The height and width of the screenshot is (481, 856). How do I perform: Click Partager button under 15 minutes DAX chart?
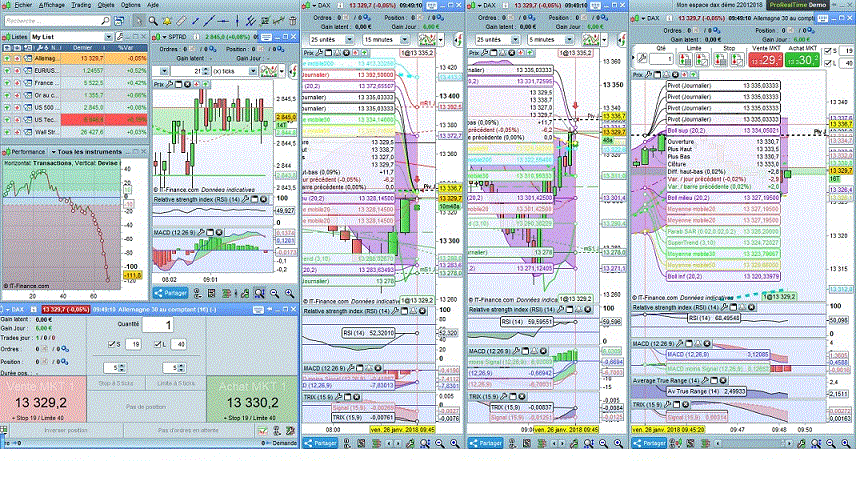[x=320, y=443]
